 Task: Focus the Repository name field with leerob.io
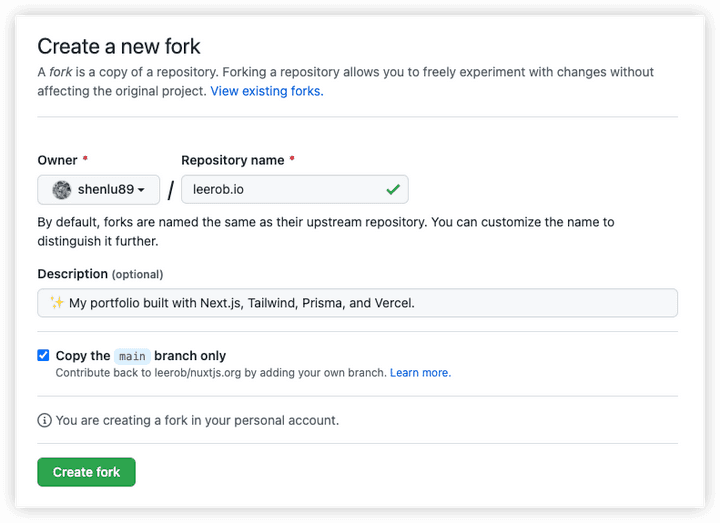point(280,190)
